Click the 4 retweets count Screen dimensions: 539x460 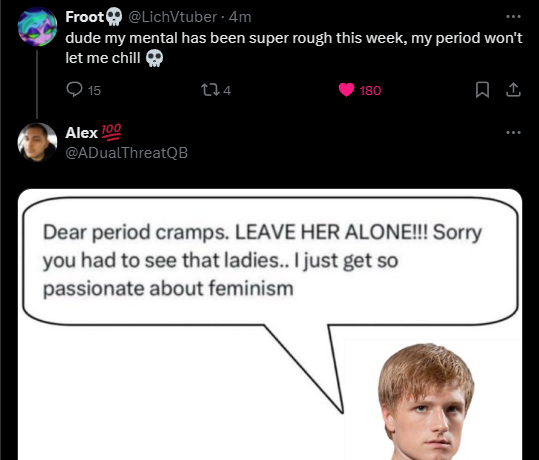(227, 90)
